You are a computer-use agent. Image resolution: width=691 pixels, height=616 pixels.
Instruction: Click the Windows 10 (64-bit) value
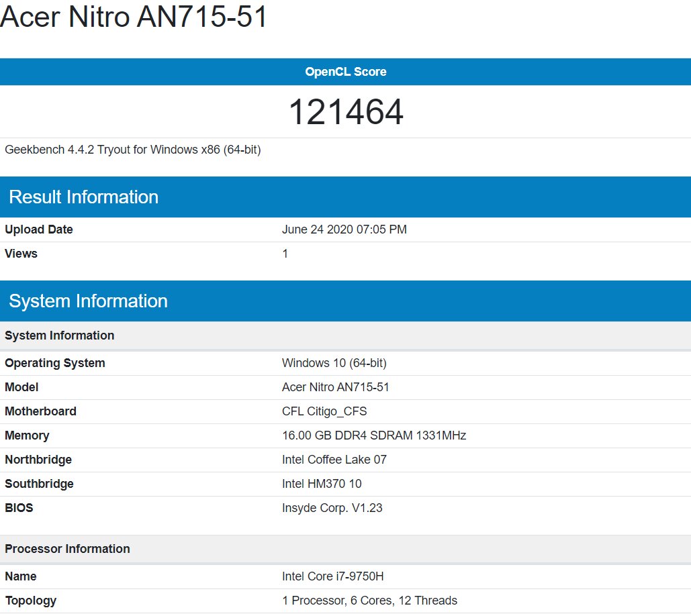point(334,363)
